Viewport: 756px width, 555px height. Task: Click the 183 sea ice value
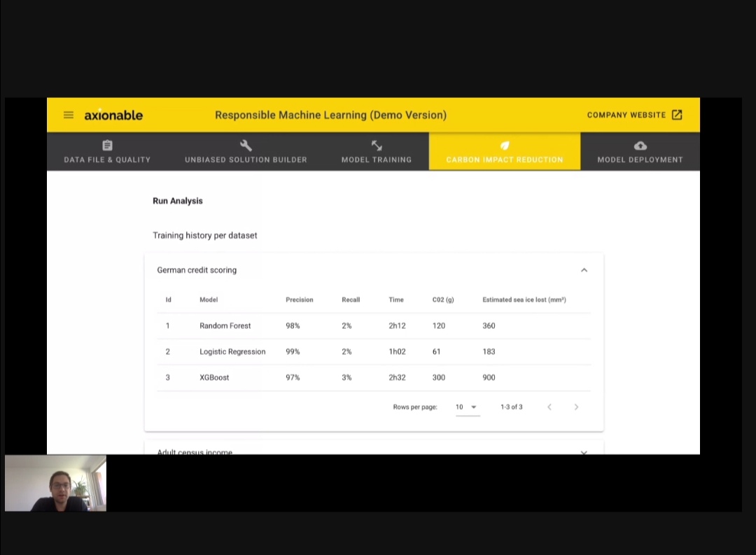(489, 352)
